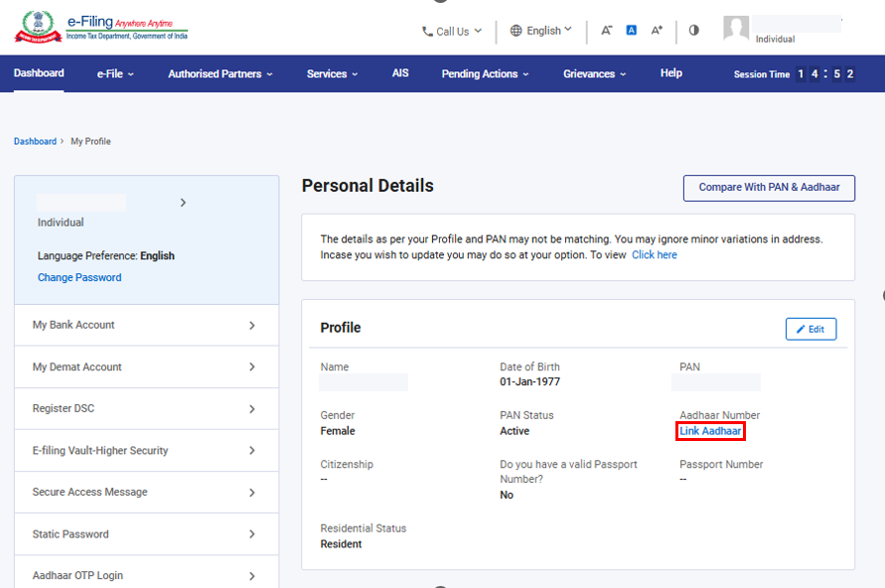Open the Call Us dropdown

point(452,32)
